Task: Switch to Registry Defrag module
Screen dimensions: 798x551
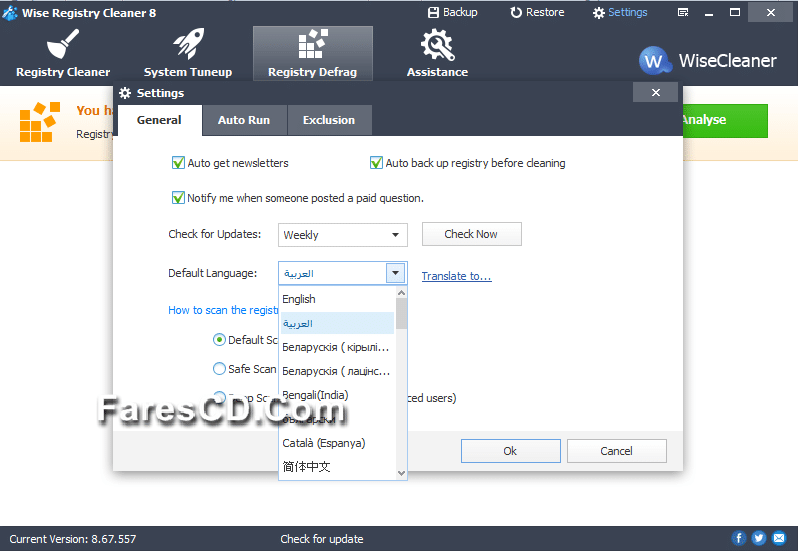Action: (x=312, y=53)
